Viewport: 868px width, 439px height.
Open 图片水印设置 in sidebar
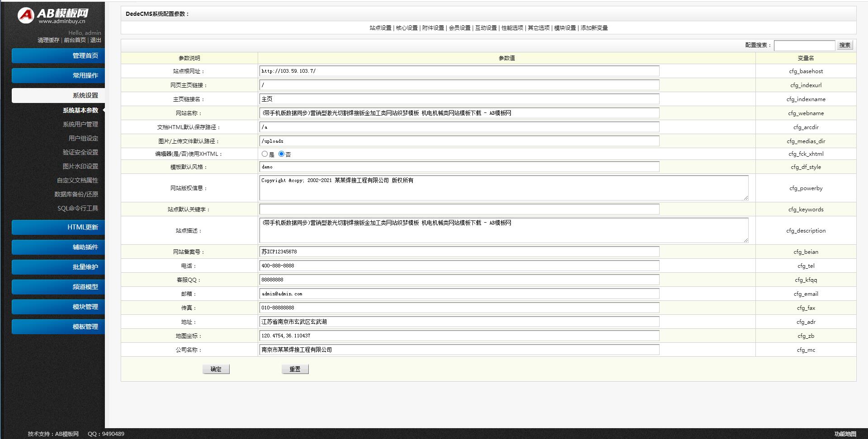tap(80, 166)
